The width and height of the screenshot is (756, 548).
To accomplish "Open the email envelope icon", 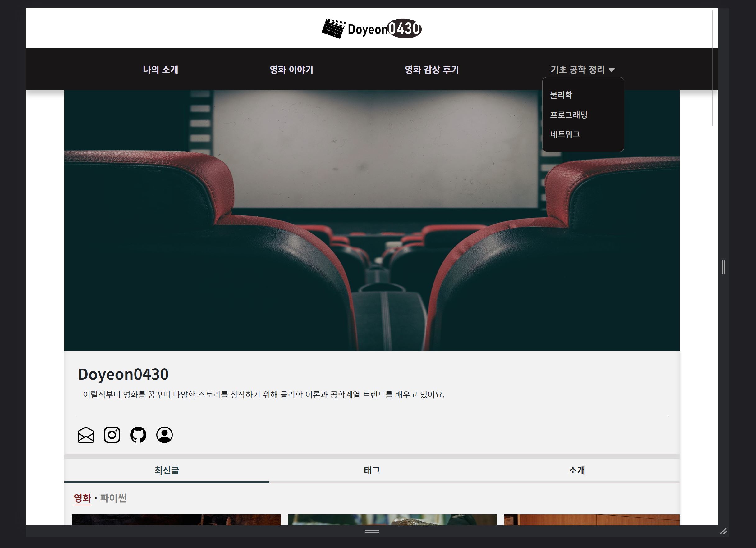I will [x=86, y=435].
